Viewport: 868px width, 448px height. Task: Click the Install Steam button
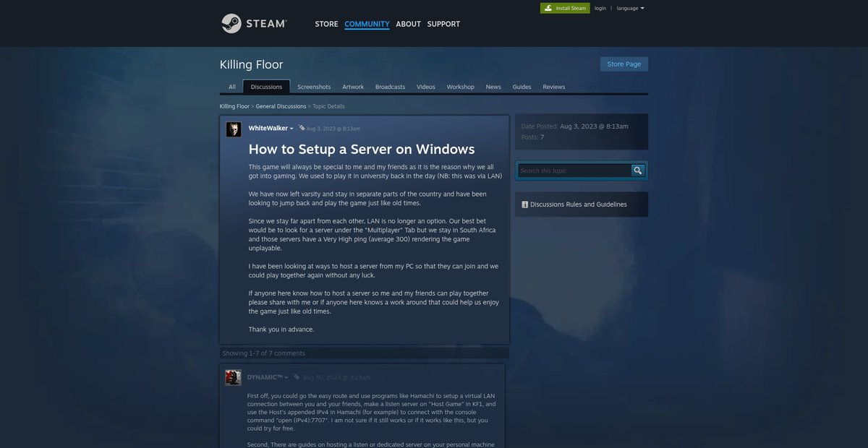565,8
